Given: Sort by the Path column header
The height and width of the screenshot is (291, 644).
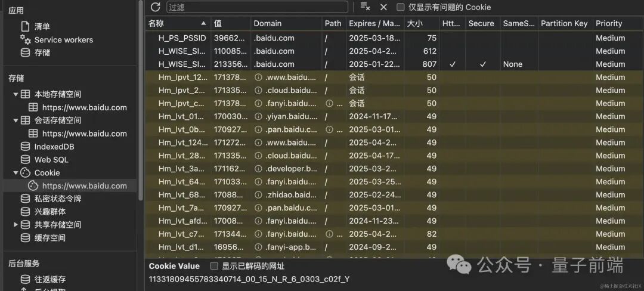Looking at the screenshot, I should coord(334,23).
